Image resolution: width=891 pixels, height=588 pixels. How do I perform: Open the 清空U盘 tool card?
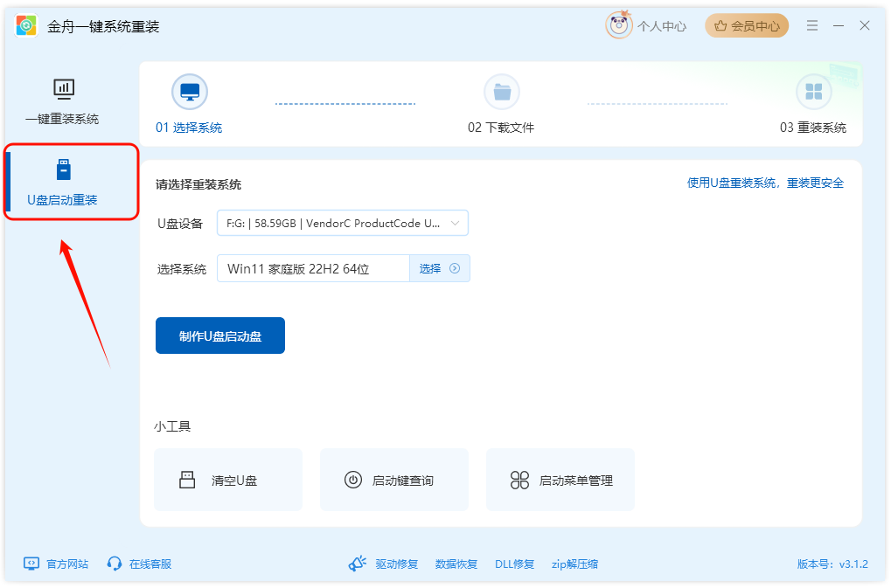click(x=228, y=480)
